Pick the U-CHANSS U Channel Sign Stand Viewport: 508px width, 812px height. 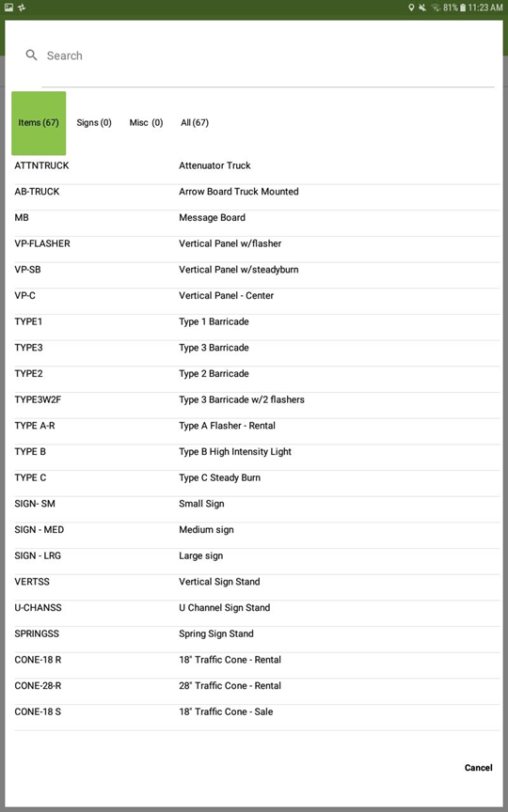pos(257,607)
